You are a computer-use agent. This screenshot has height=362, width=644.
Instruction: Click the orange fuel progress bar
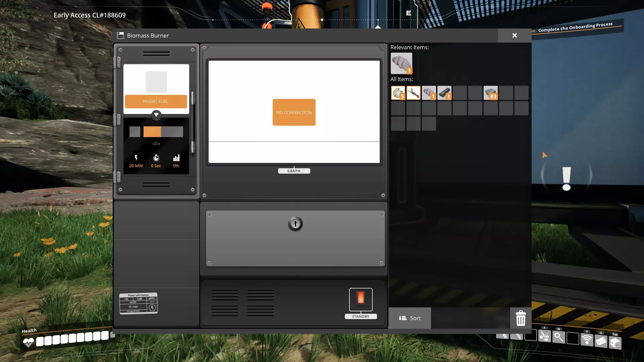pyautogui.click(x=152, y=132)
